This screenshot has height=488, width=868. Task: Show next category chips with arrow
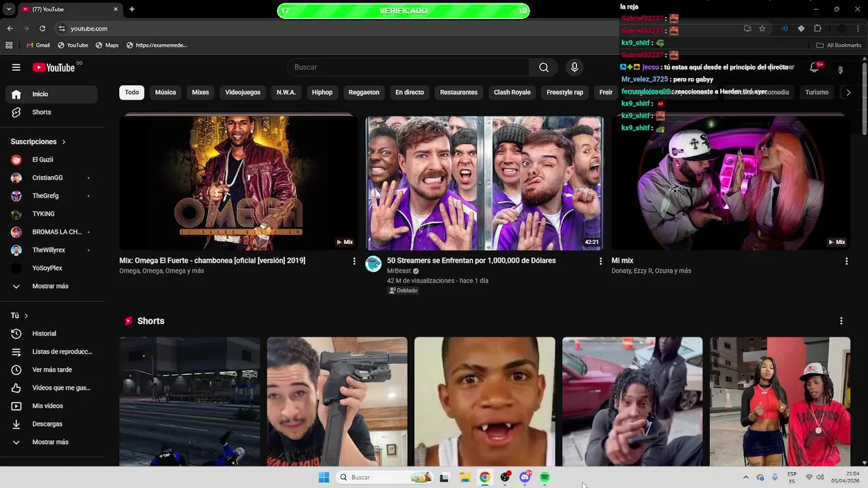[848, 92]
